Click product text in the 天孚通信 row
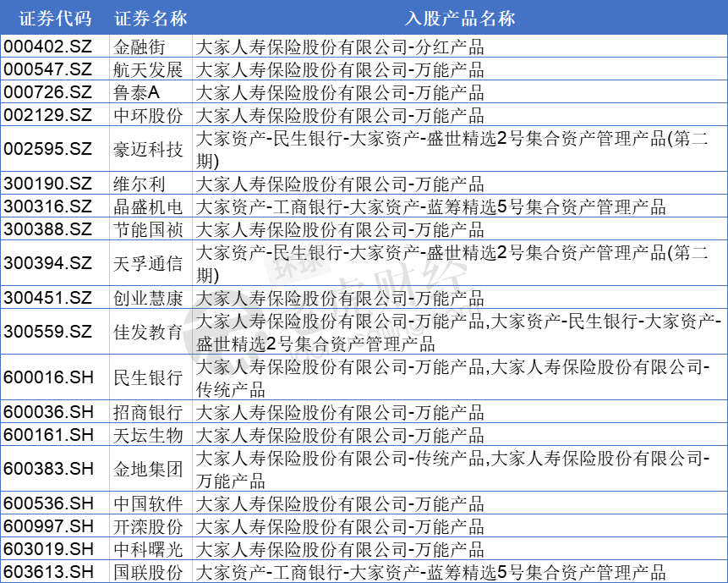 click(x=452, y=263)
